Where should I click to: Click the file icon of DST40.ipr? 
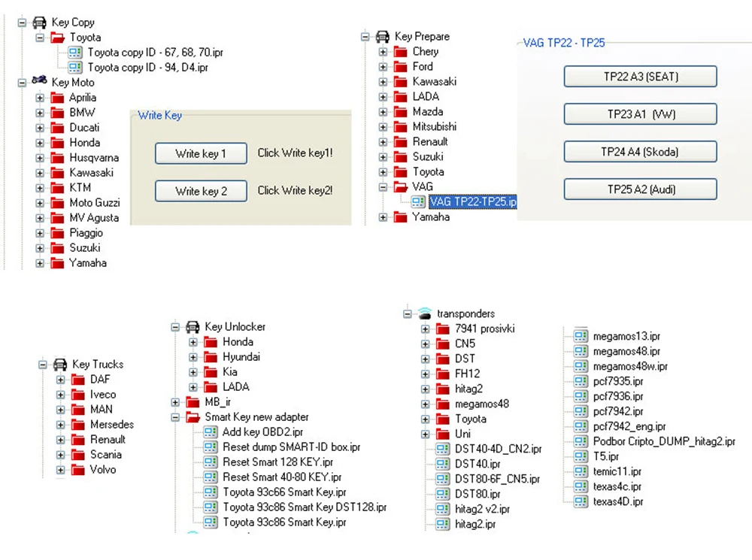442,464
